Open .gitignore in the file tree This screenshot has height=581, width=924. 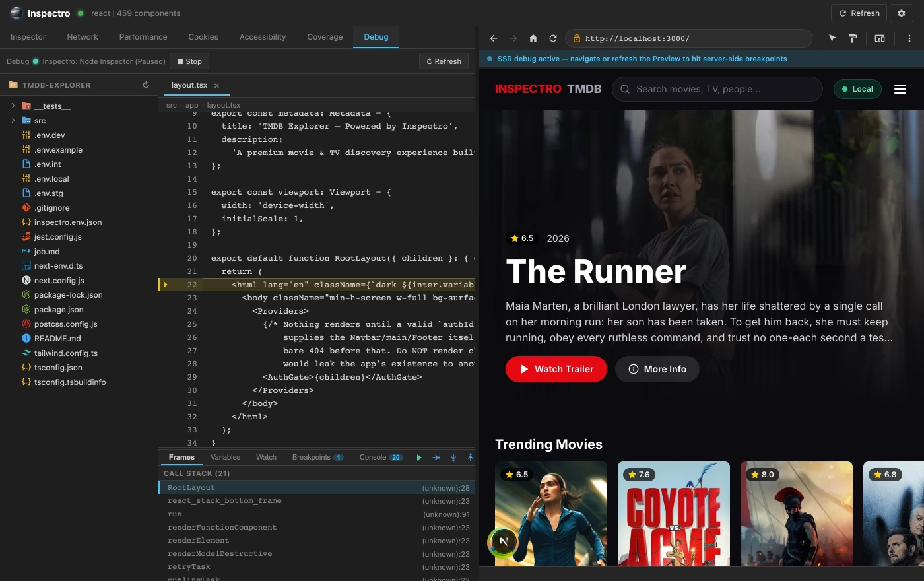79,207
